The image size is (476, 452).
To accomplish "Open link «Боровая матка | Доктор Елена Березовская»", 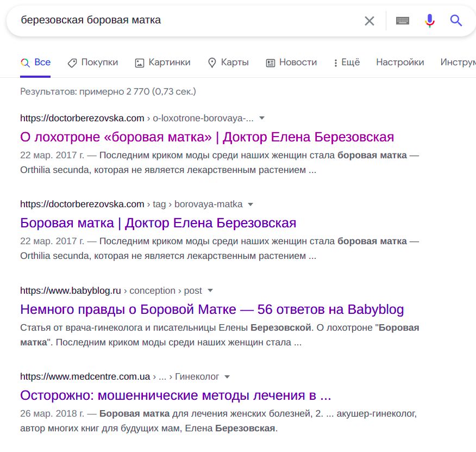I will [158, 223].
